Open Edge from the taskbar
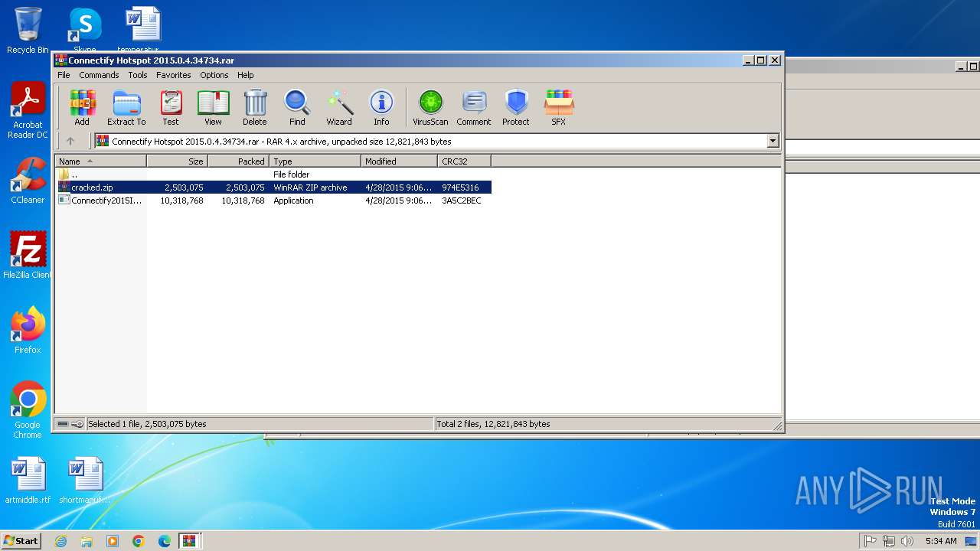 pyautogui.click(x=165, y=541)
